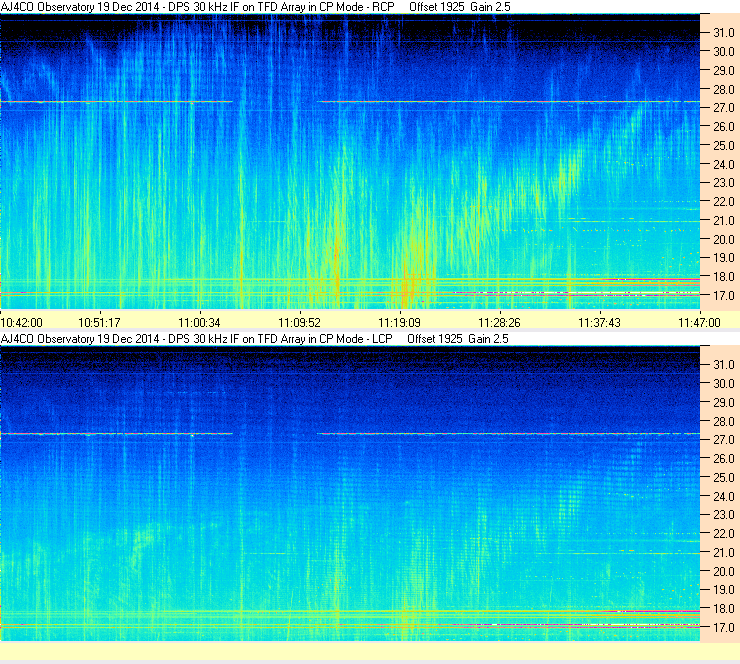Pick the 21.0 frequency label in LCP panel
The height and width of the screenshot is (664, 740).
pyautogui.click(x=723, y=552)
